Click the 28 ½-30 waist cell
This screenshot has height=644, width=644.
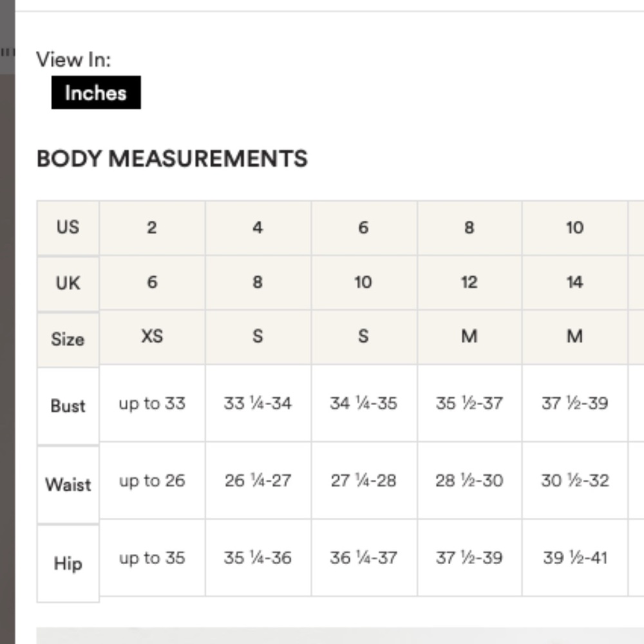[x=469, y=480]
